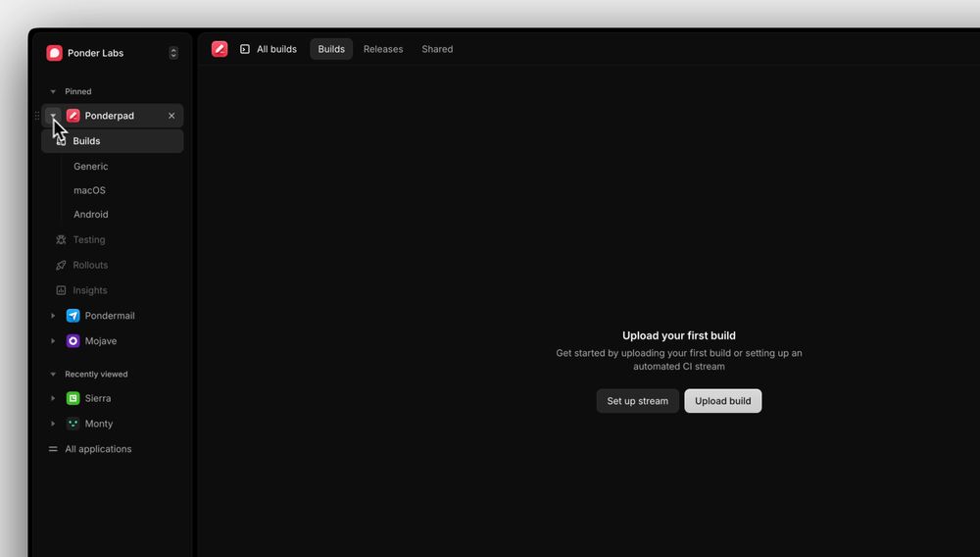Open the Monty application
Viewport: 980px width, 557px height.
(x=99, y=424)
